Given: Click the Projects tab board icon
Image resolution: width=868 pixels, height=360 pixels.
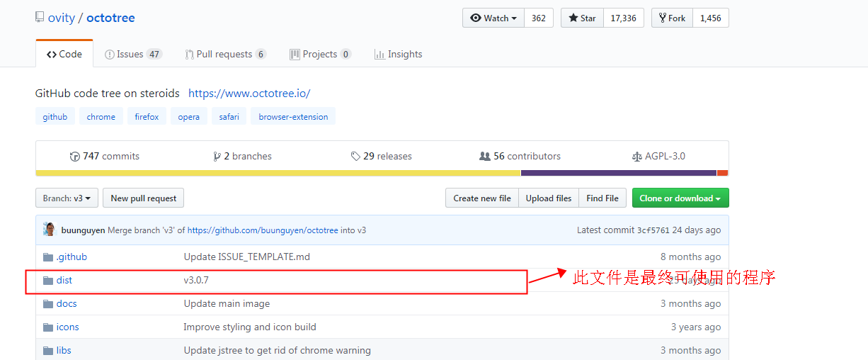Looking at the screenshot, I should click(x=295, y=55).
